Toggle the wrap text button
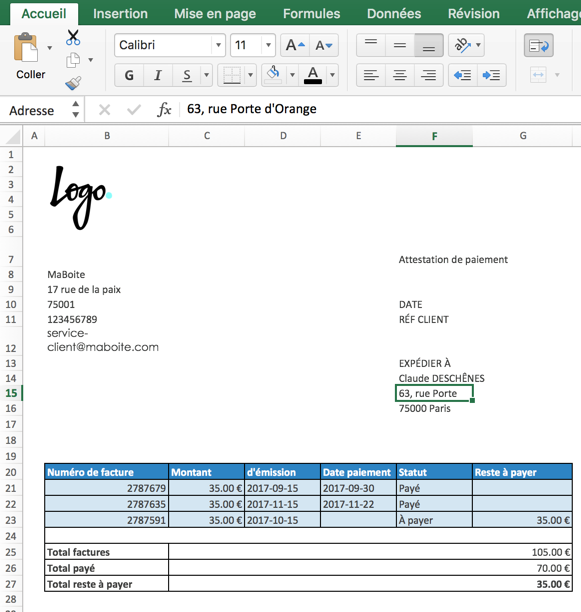Viewport: 581px width, 612px height. [x=538, y=45]
